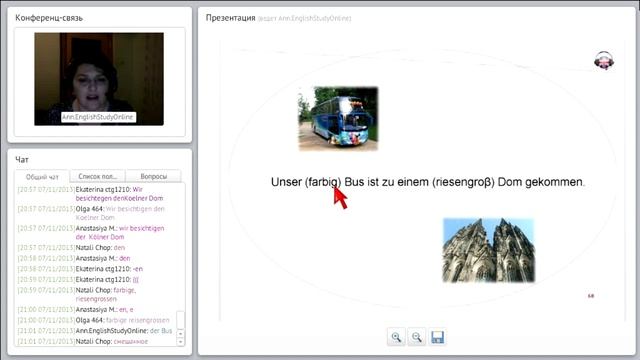The image size is (640, 360).
Task: Click the chat scrollbar up arrow
Action: click(180, 333)
